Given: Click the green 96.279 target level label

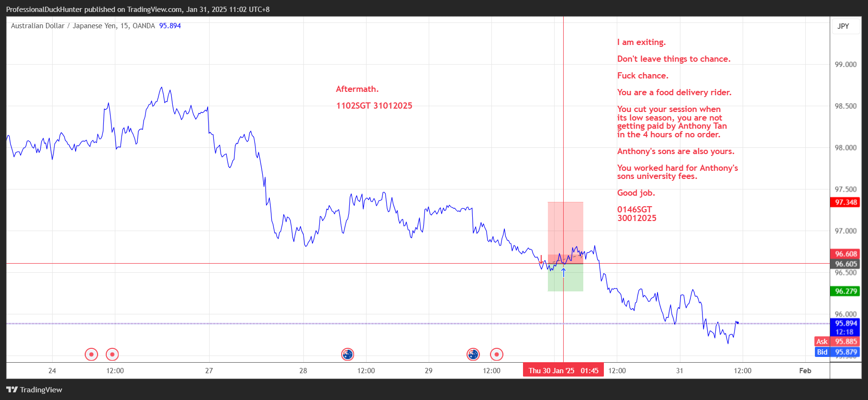Looking at the screenshot, I should (846, 291).
